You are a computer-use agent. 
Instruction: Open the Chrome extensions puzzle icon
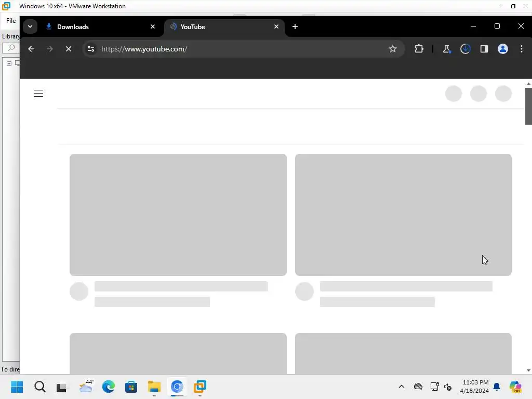pos(419,49)
